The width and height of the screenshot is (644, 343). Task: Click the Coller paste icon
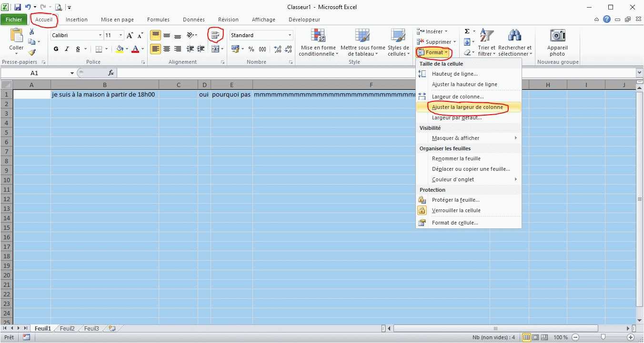pos(16,36)
